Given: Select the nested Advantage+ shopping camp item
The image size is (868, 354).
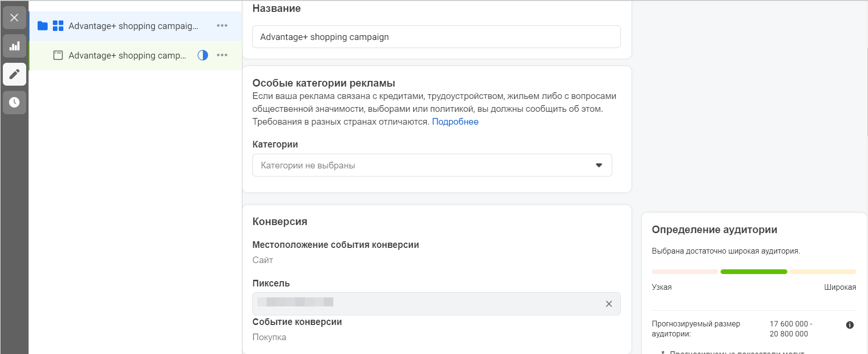Looking at the screenshot, I should [x=127, y=55].
